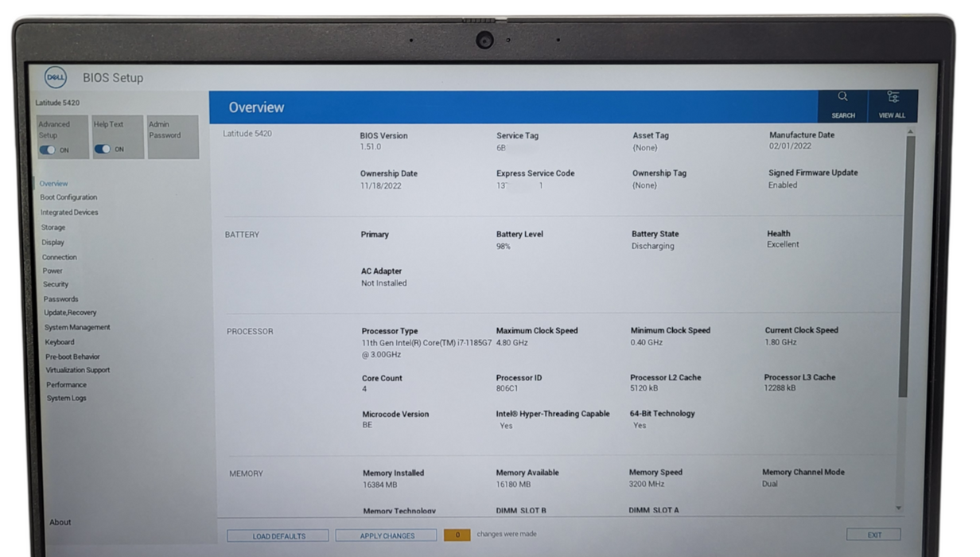Click the Express Service Code label
This screenshot has width=980, height=557.
click(535, 173)
